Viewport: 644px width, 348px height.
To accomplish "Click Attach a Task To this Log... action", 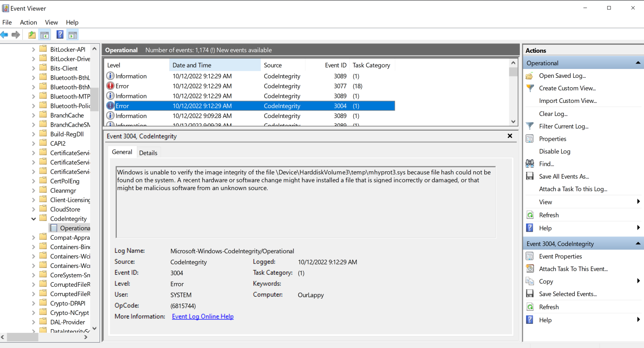I will pyautogui.click(x=573, y=189).
